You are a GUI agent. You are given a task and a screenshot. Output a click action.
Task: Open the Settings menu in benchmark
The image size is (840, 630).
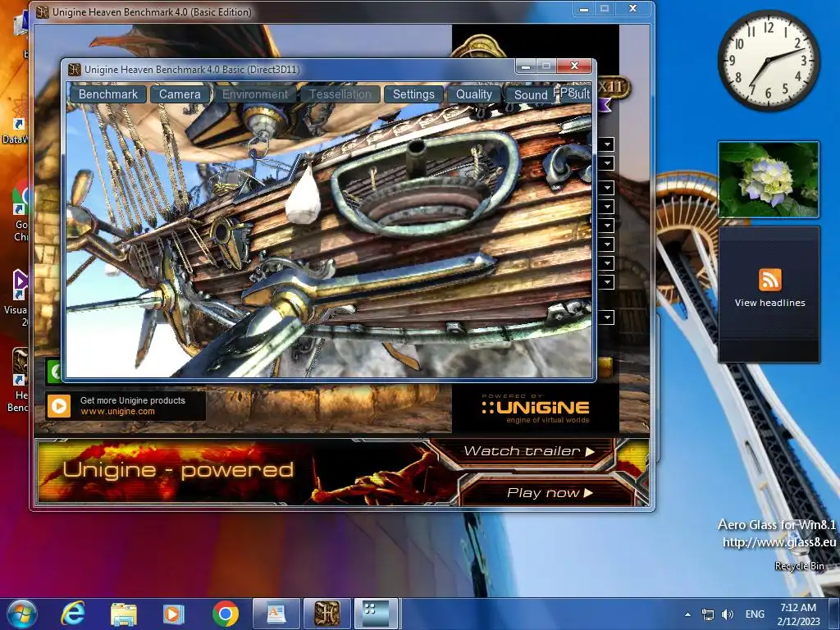tap(413, 94)
